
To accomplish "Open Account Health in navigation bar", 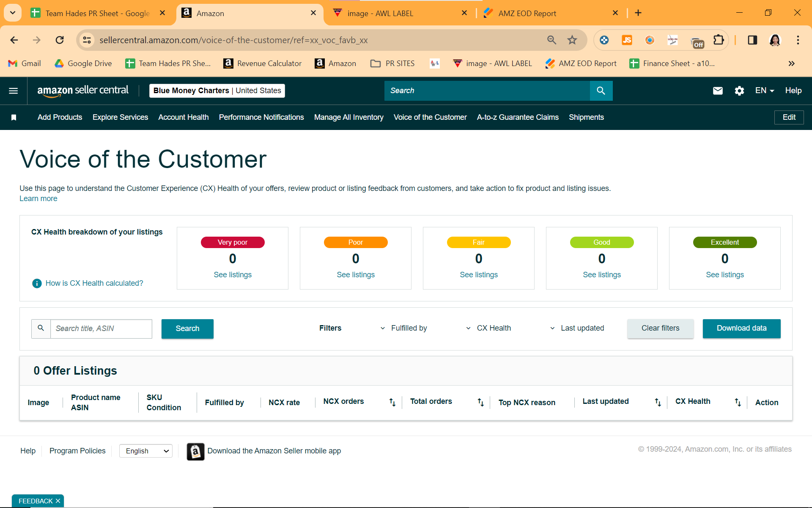I will pyautogui.click(x=184, y=117).
